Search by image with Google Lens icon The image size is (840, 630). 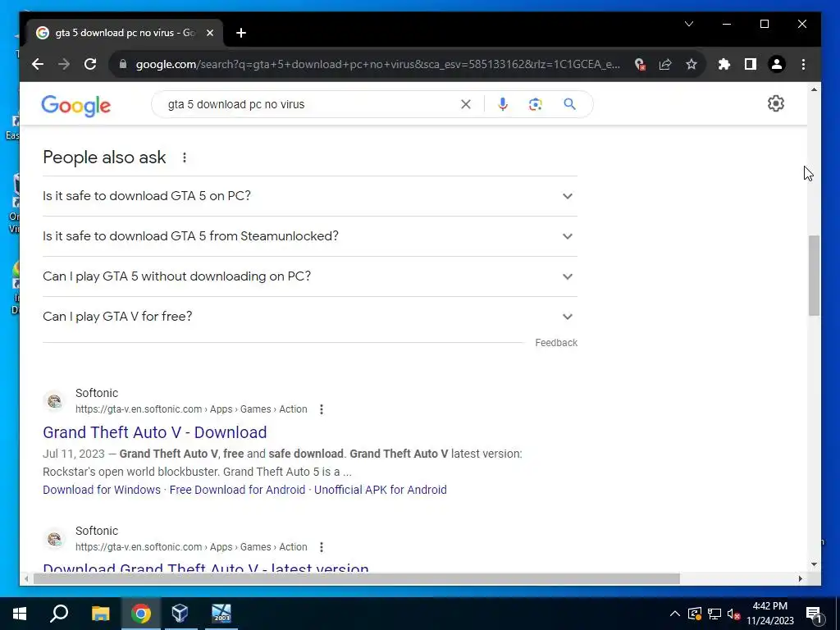(535, 104)
